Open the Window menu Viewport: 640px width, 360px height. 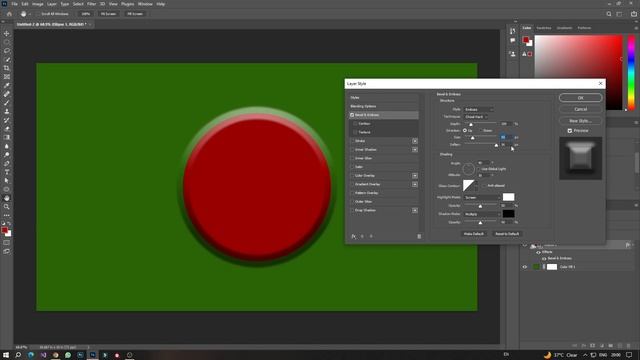click(x=145, y=4)
